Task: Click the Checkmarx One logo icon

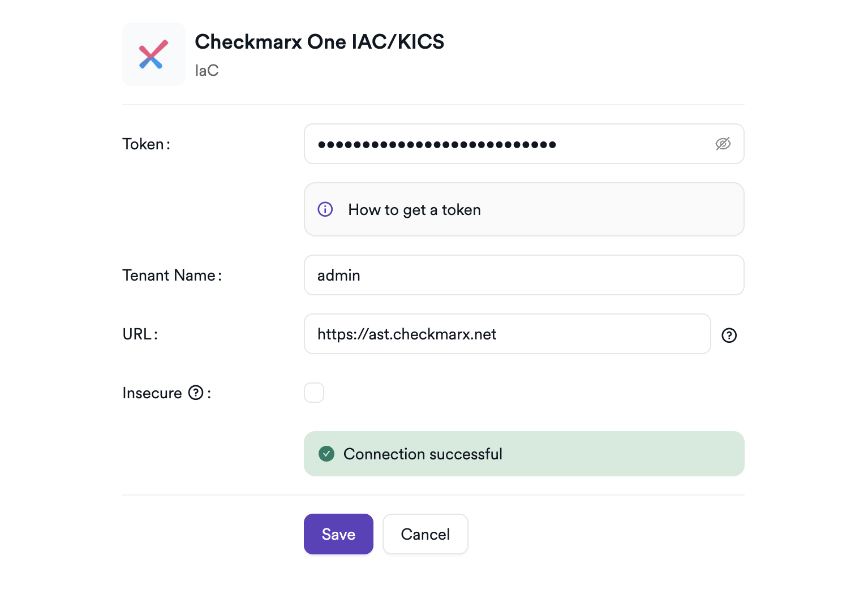Action: coord(153,54)
